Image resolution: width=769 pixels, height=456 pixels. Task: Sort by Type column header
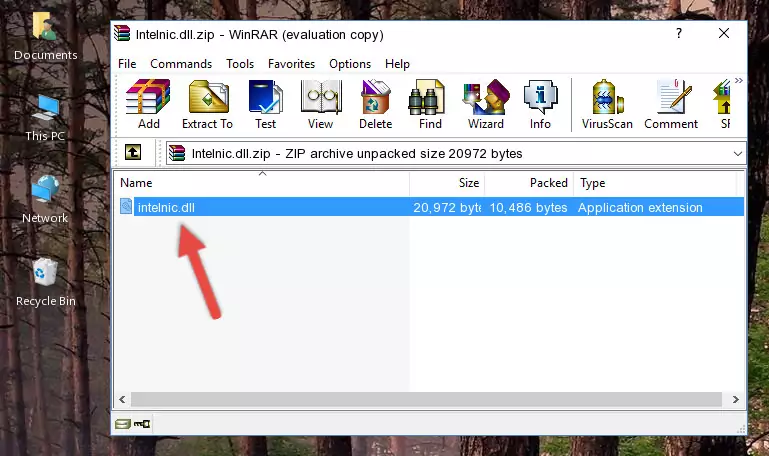655,182
